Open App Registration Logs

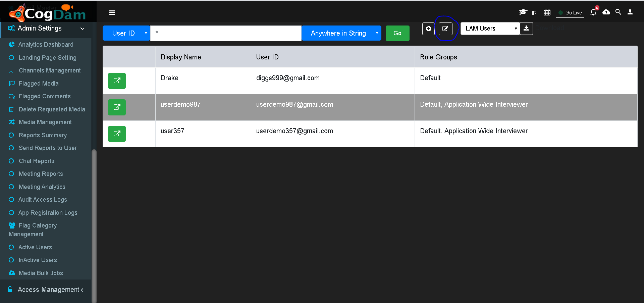[x=48, y=213]
